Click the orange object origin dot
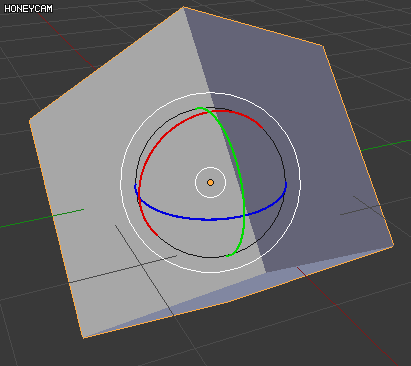The height and width of the screenshot is (366, 411). 210,182
